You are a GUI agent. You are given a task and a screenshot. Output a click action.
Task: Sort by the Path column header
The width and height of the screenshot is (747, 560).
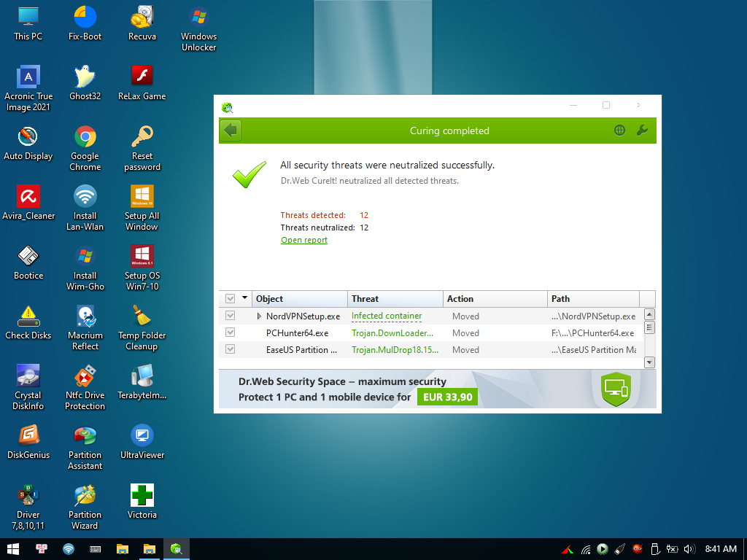593,298
